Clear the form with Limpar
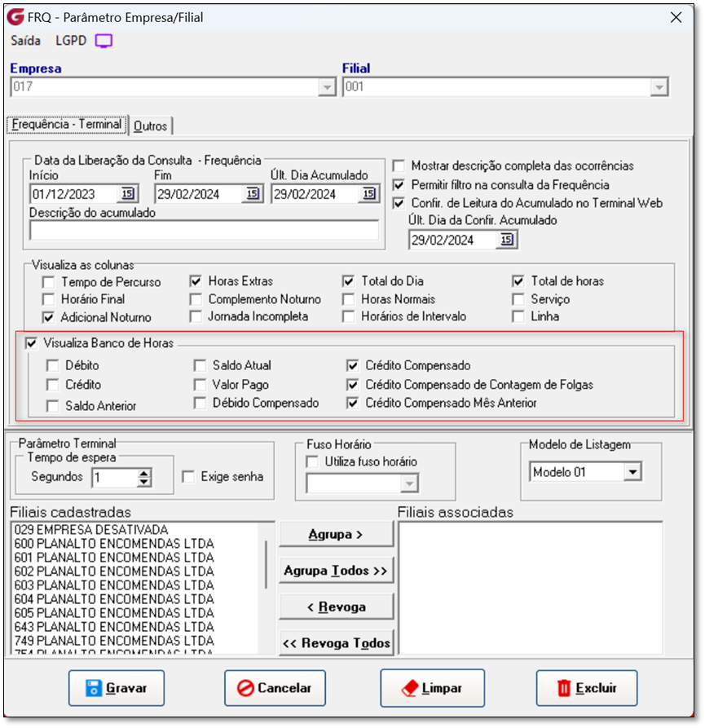 pyautogui.click(x=432, y=687)
